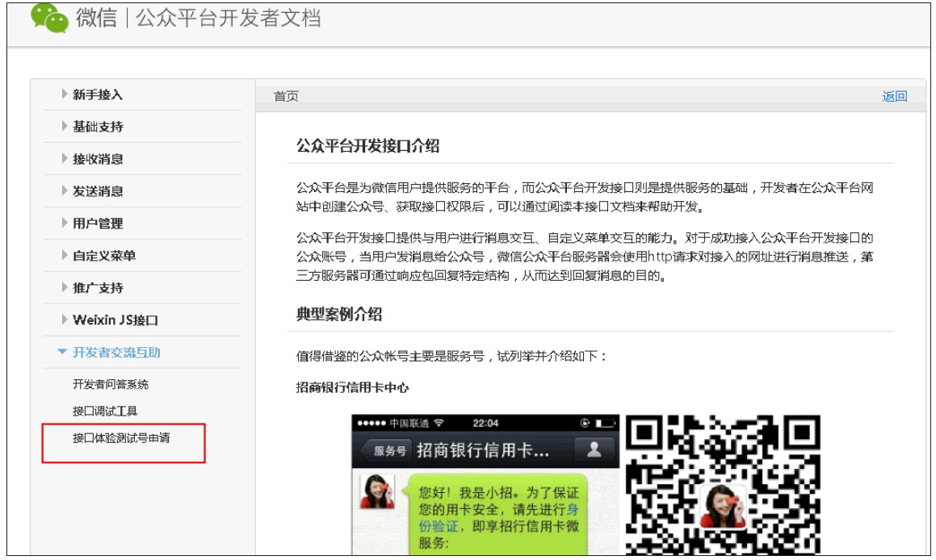Click the Wi-Fi icon in phone status bar

pyautogui.click(x=439, y=423)
